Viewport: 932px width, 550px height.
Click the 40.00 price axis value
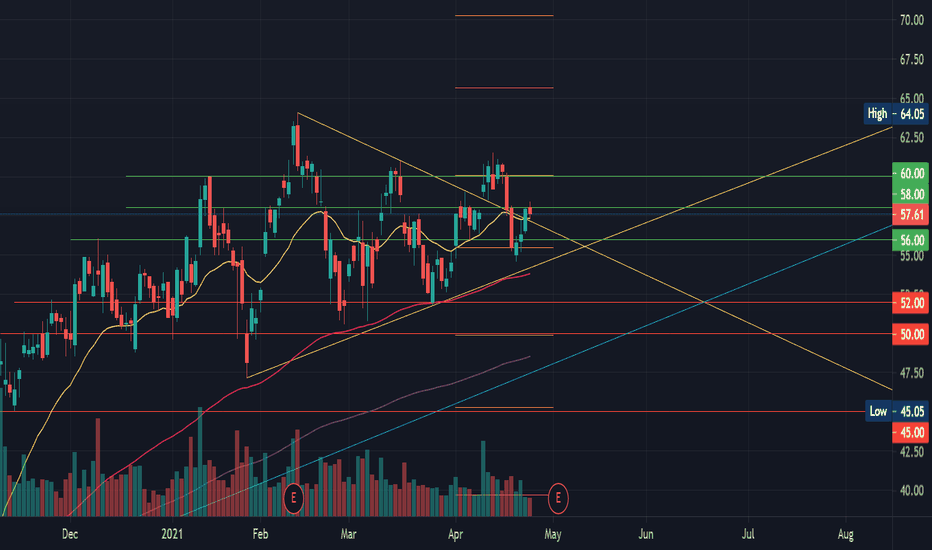(912, 491)
